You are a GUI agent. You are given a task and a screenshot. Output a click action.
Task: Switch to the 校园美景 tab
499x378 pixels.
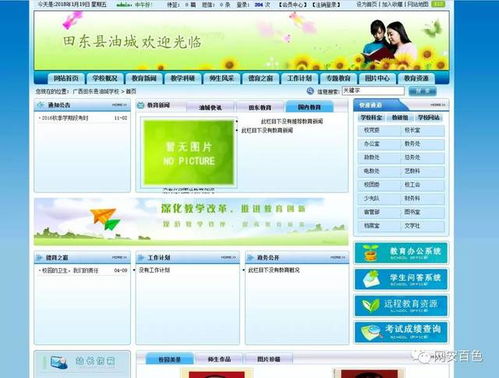coord(170,359)
